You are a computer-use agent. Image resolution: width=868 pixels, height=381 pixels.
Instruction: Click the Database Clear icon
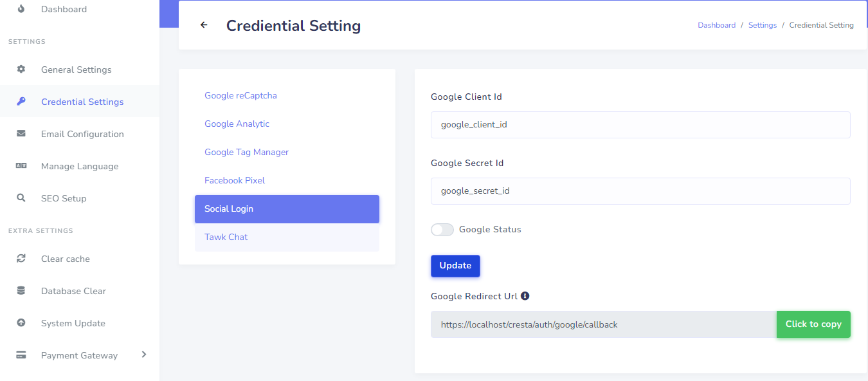pyautogui.click(x=21, y=290)
